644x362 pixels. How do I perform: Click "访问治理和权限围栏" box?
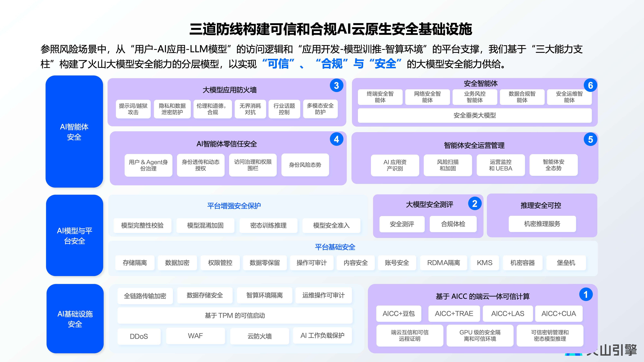pyautogui.click(x=253, y=165)
